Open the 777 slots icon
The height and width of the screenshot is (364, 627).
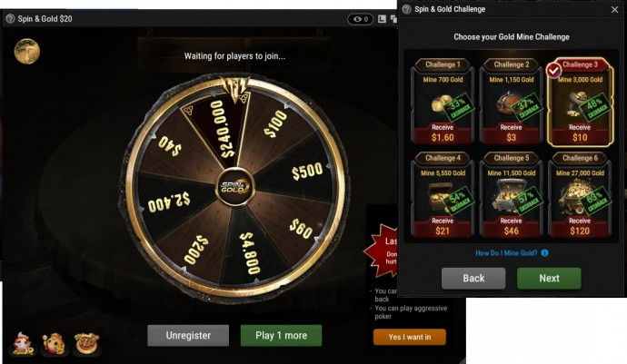click(x=86, y=344)
